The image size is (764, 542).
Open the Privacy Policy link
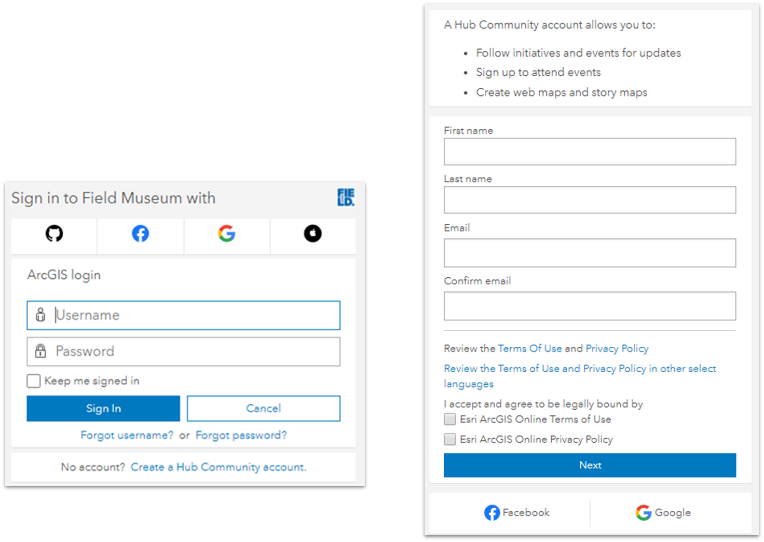(617, 348)
